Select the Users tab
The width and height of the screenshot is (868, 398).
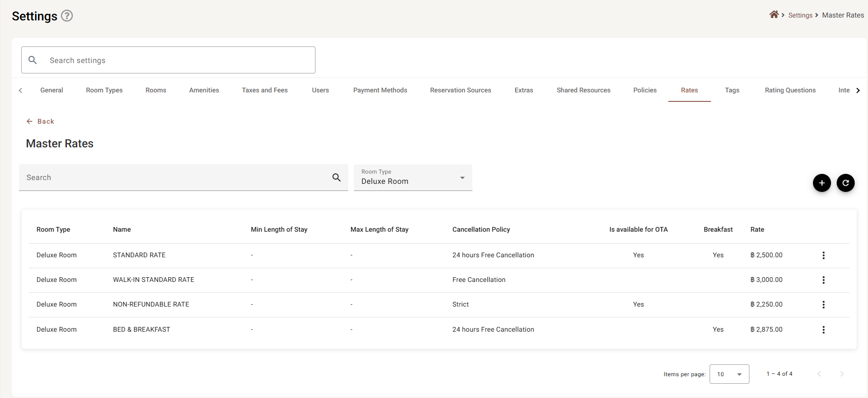(x=320, y=90)
